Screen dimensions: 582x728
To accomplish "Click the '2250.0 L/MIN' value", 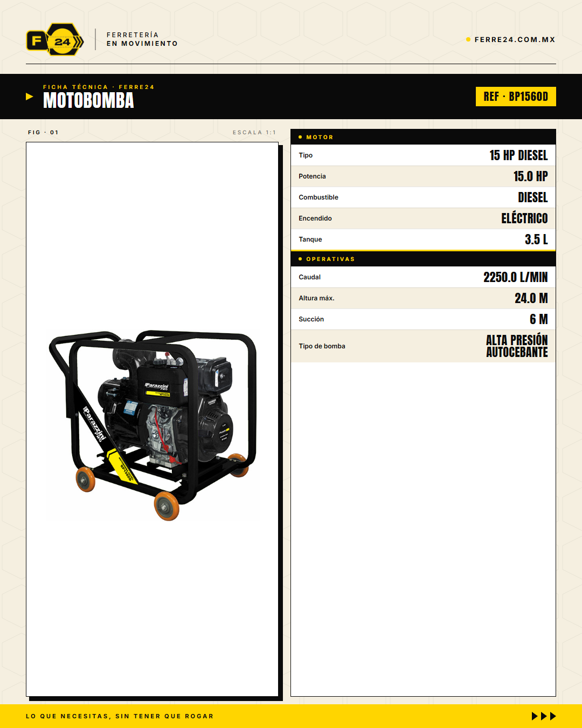I will [x=515, y=277].
